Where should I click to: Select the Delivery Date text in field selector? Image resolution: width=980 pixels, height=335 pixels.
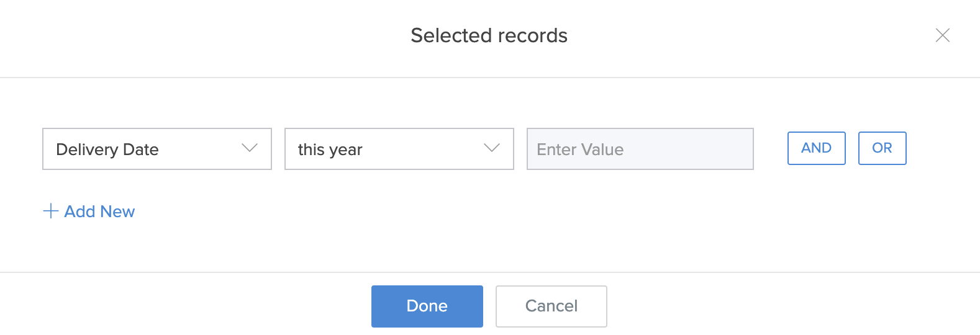click(x=107, y=150)
